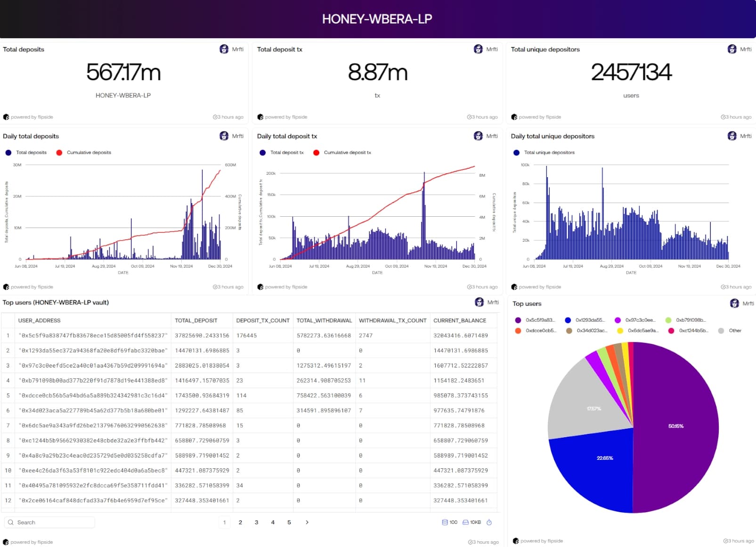Click 'powered by flipside' text below Top users table
The height and width of the screenshot is (547, 756).
[32, 542]
